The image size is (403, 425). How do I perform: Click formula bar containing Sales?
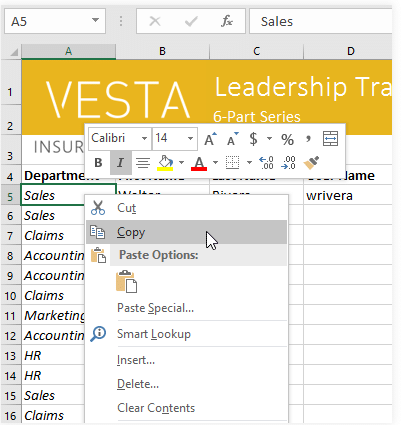point(321,21)
